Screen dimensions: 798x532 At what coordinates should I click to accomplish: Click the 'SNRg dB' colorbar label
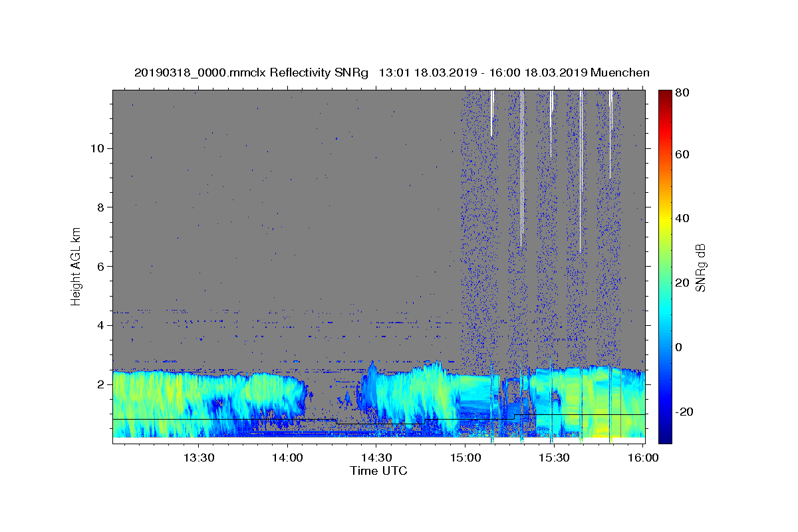pyautogui.click(x=700, y=267)
